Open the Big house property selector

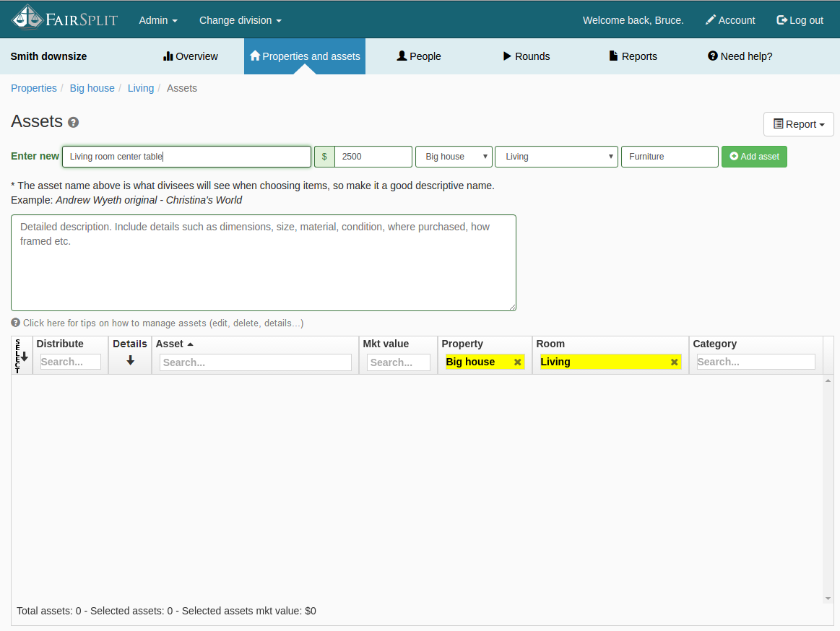tap(454, 157)
